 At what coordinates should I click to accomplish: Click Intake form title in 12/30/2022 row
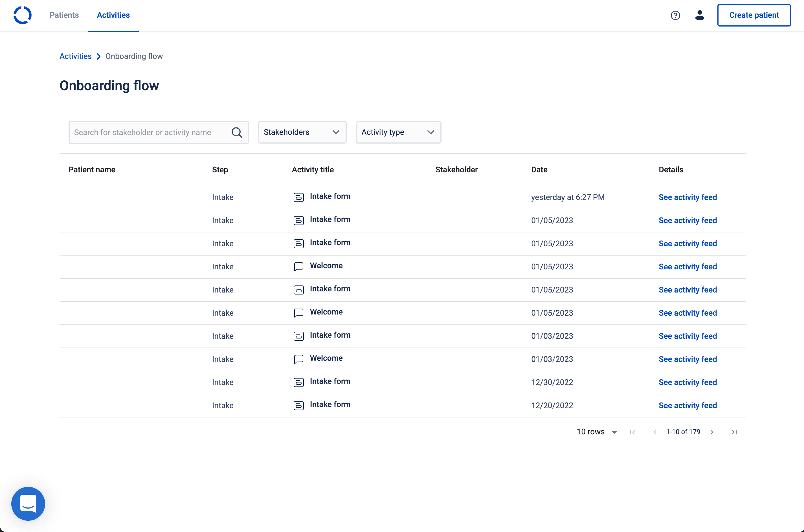point(330,381)
